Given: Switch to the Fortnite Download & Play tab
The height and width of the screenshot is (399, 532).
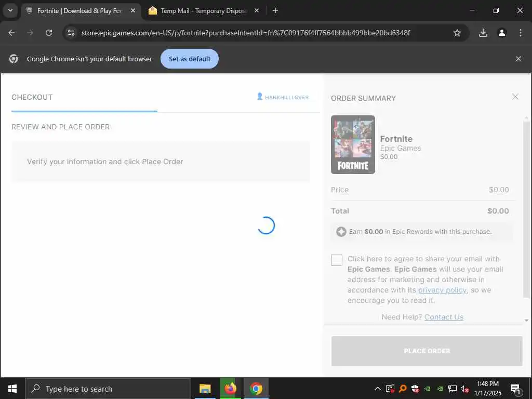Looking at the screenshot, I should coord(81,11).
